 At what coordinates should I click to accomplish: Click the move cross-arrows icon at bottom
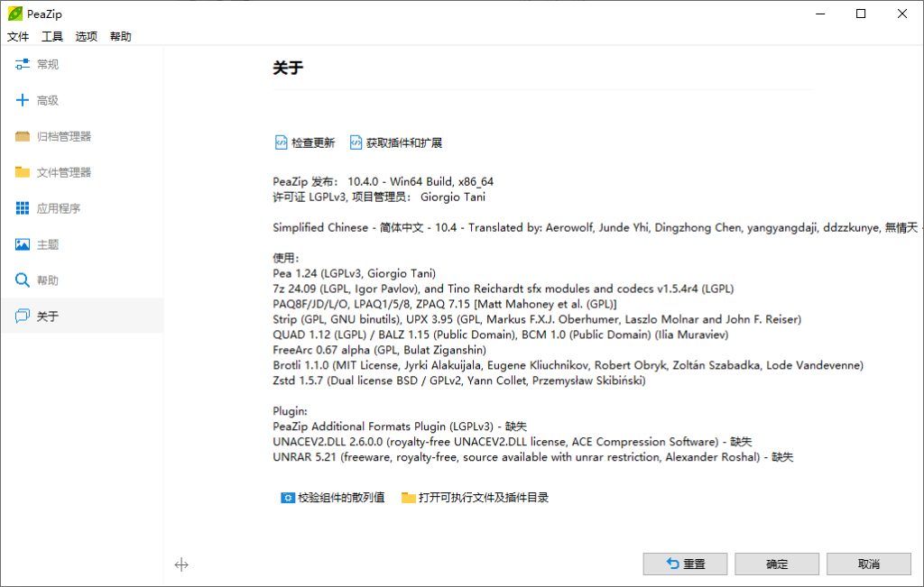(x=181, y=565)
